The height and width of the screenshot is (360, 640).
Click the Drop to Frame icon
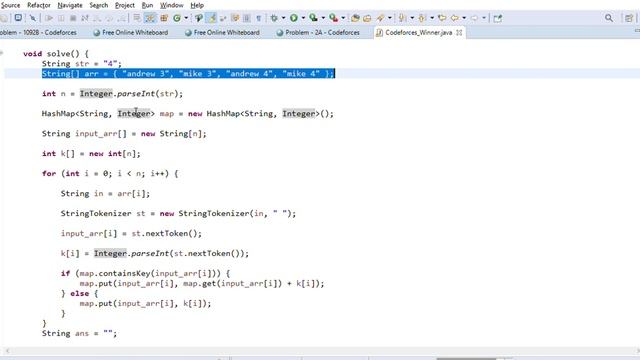(x=137, y=18)
